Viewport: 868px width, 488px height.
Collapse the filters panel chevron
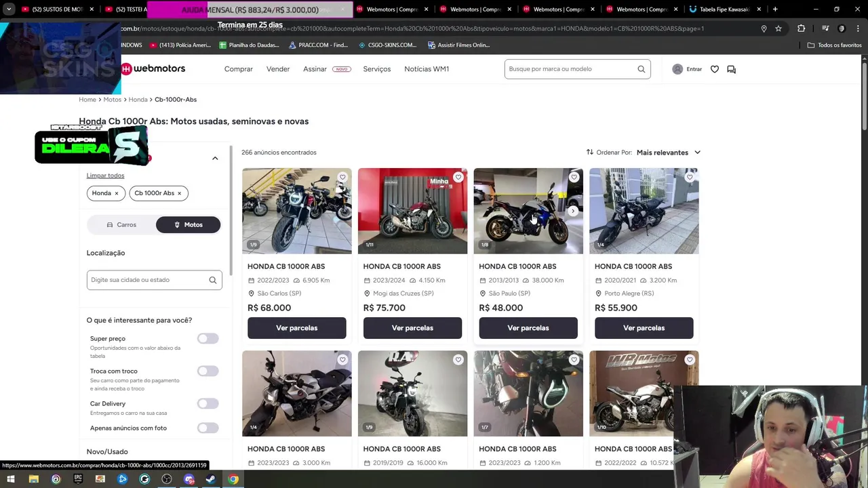click(x=215, y=159)
